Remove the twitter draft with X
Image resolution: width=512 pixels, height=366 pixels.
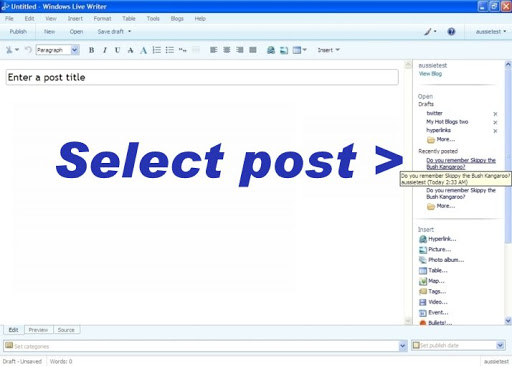point(495,114)
